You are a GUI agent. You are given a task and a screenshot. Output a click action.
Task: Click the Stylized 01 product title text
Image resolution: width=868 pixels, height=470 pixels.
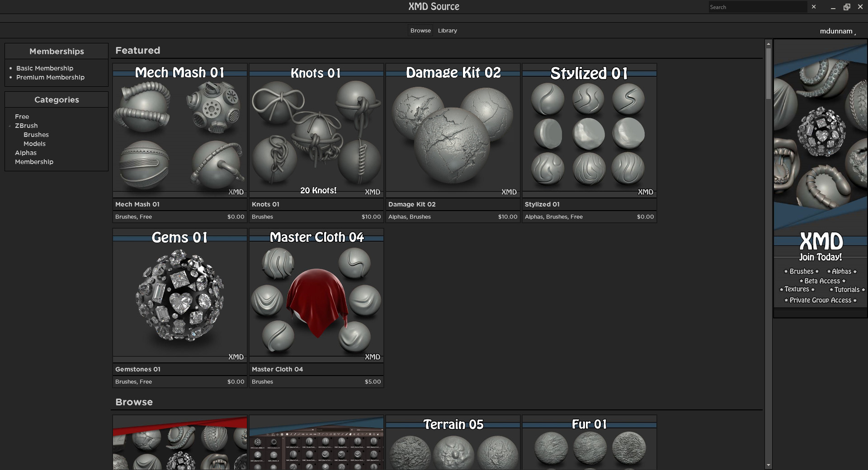coord(542,204)
